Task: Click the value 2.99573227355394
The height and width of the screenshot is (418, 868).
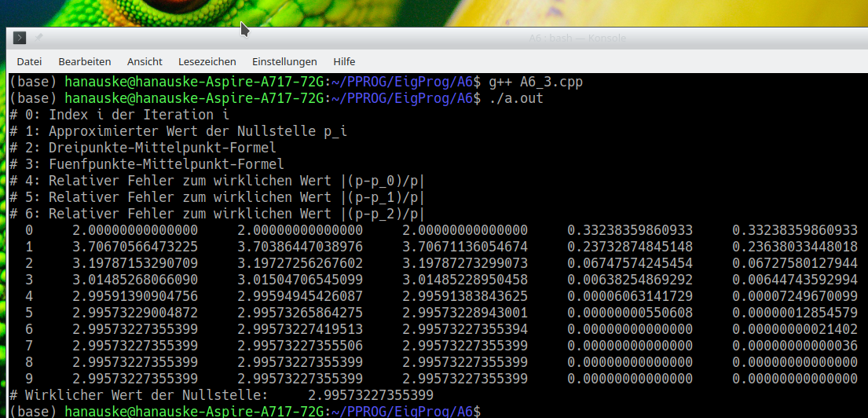Action: pos(465,329)
